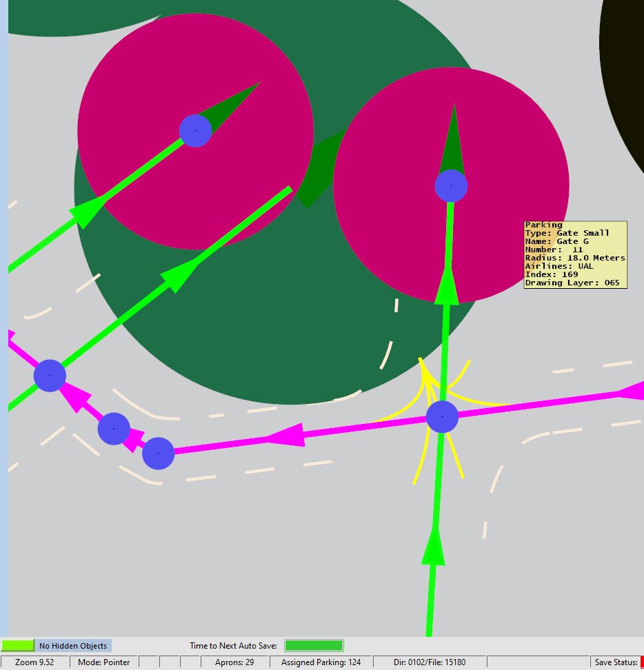The width and height of the screenshot is (644, 670).
Task: Click the Aprons: 29 status field
Action: click(x=234, y=662)
